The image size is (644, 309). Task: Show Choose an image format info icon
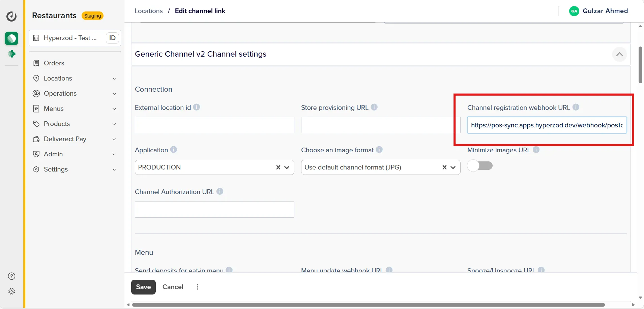point(379,150)
